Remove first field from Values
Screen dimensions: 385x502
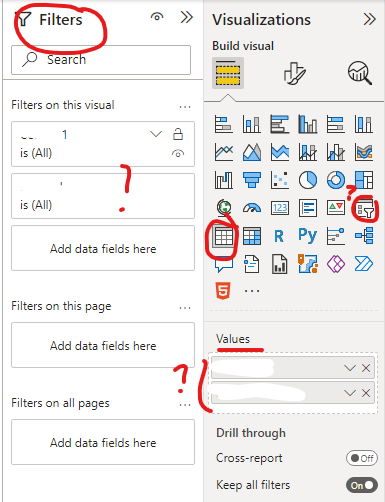tap(366, 368)
